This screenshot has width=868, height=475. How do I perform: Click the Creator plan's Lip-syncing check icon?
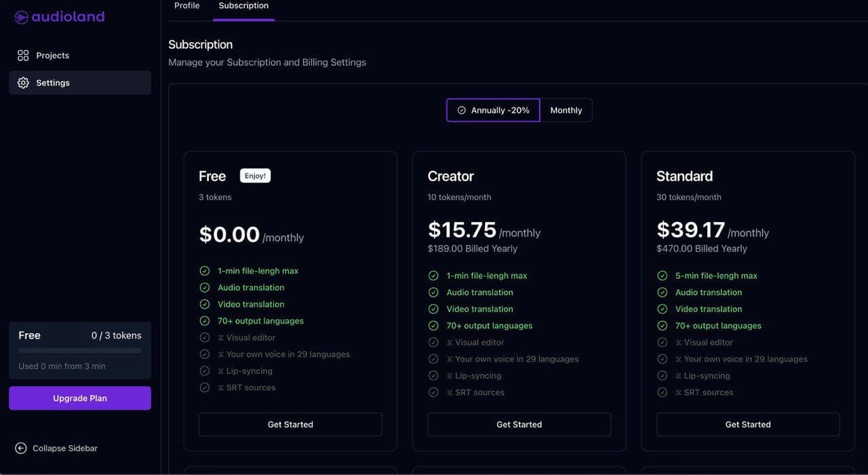[433, 376]
